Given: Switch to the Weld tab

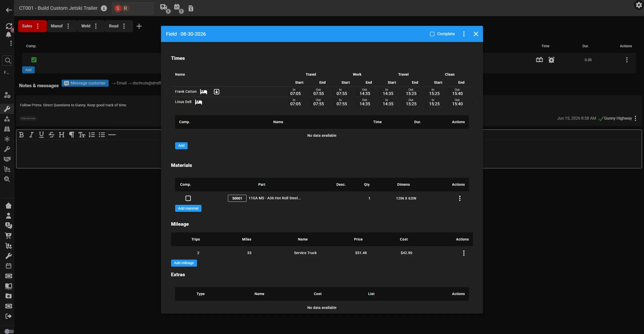Looking at the screenshot, I should (86, 26).
